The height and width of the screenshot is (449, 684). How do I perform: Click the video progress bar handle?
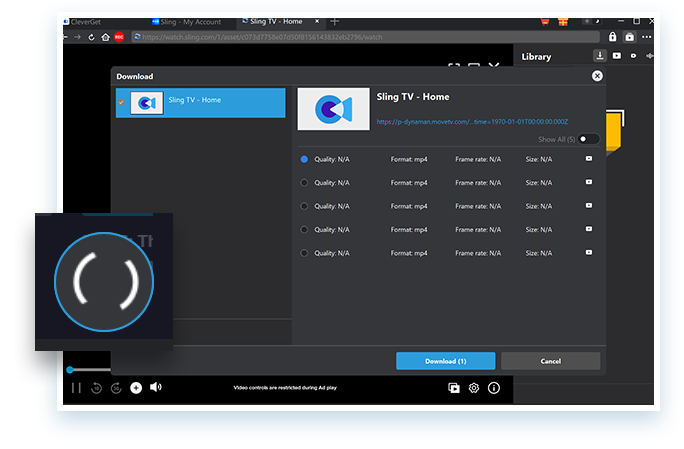[x=70, y=370]
